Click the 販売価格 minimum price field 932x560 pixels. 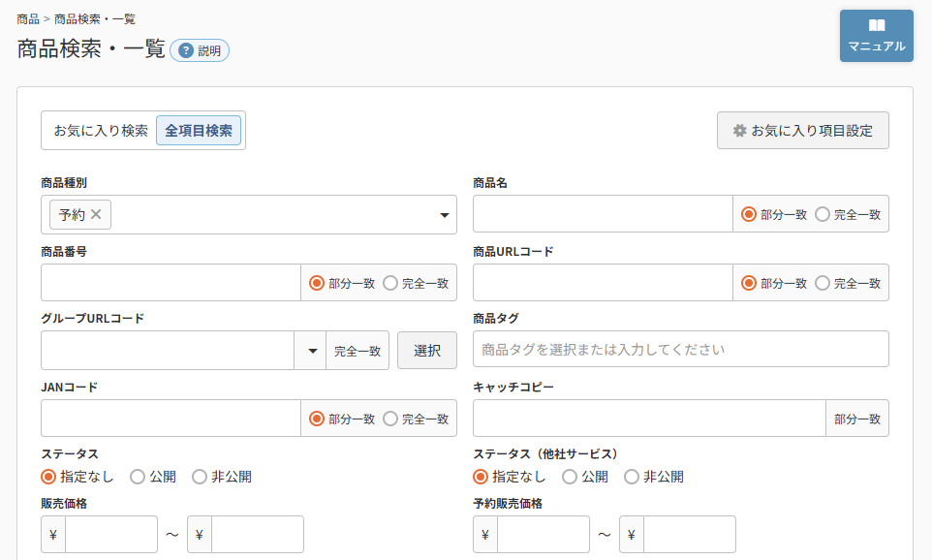(111, 535)
